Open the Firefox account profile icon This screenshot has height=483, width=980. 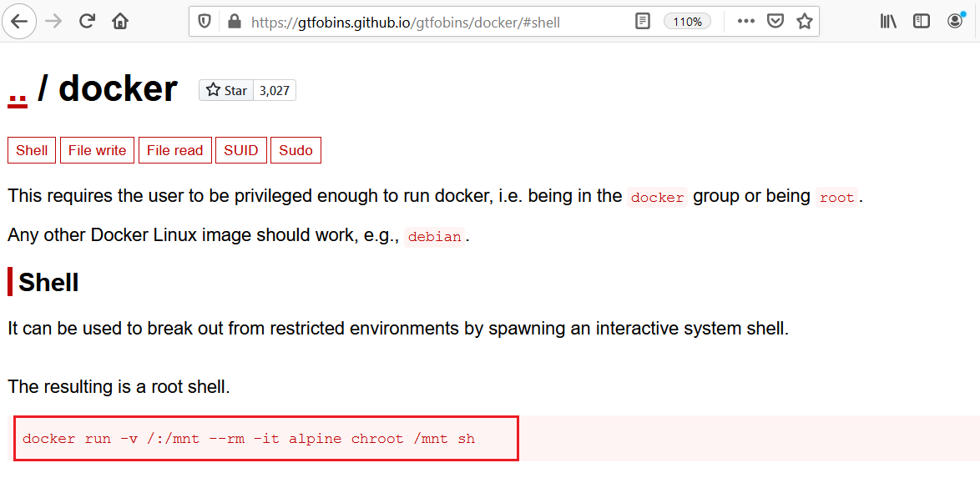(956, 21)
